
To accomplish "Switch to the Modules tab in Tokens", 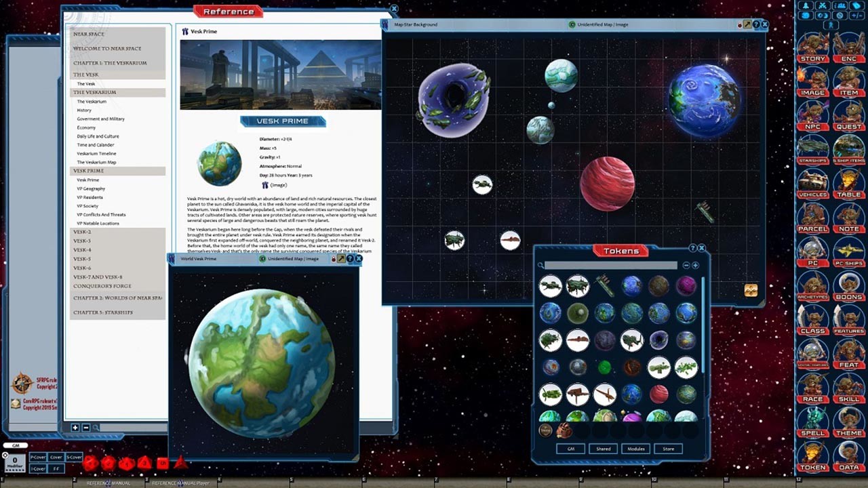I will point(635,448).
